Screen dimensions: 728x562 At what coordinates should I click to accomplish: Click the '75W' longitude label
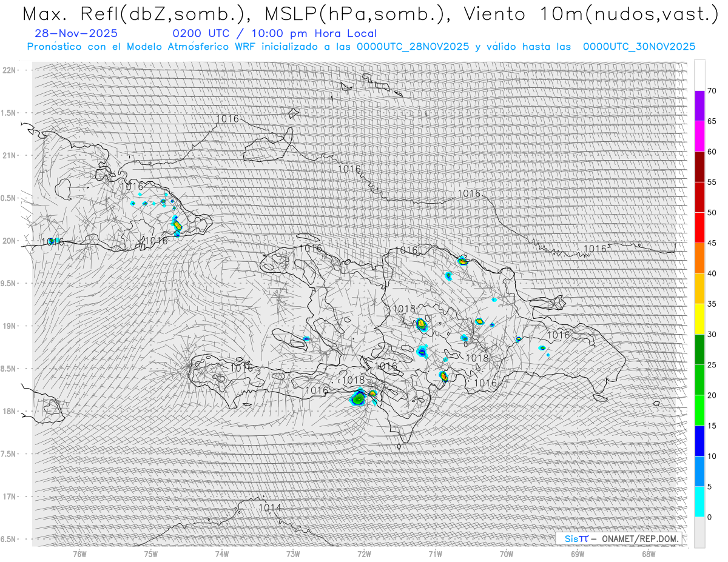tap(151, 554)
